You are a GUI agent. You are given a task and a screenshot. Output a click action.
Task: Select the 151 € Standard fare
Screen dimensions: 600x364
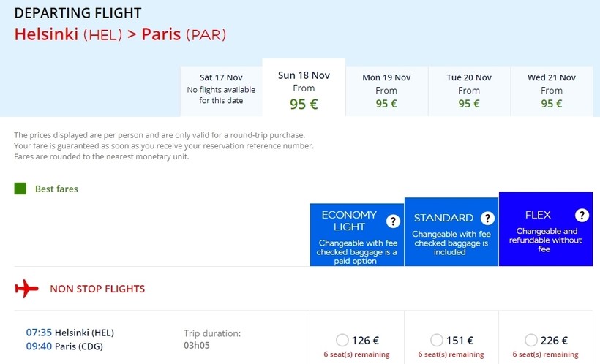click(437, 340)
